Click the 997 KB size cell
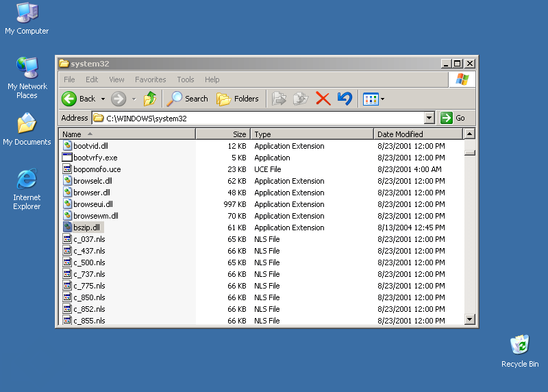 pos(235,204)
